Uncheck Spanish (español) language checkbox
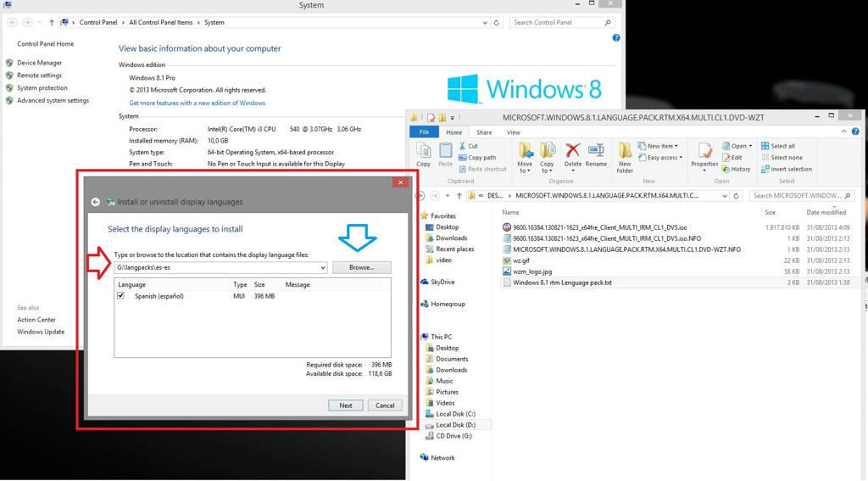The image size is (868, 481). (x=120, y=296)
